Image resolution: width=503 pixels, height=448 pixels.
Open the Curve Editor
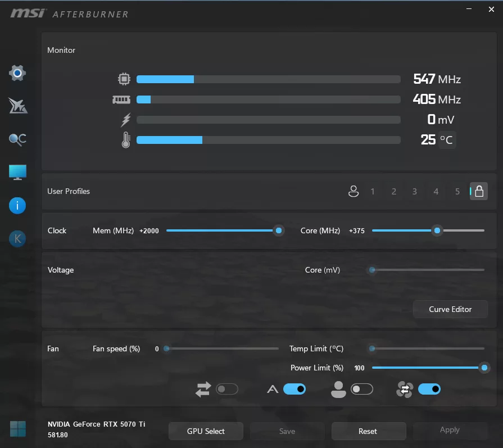(450, 309)
